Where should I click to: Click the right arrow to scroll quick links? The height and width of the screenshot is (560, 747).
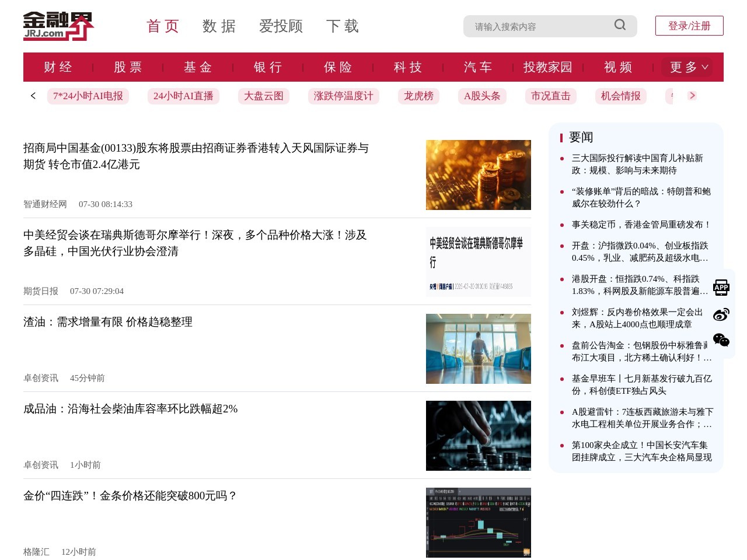(692, 96)
